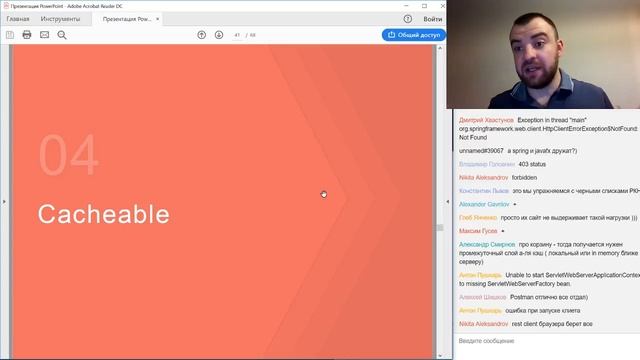Click 'Postman отлично все отдал)' message
640x360 pixels.
tap(549, 297)
